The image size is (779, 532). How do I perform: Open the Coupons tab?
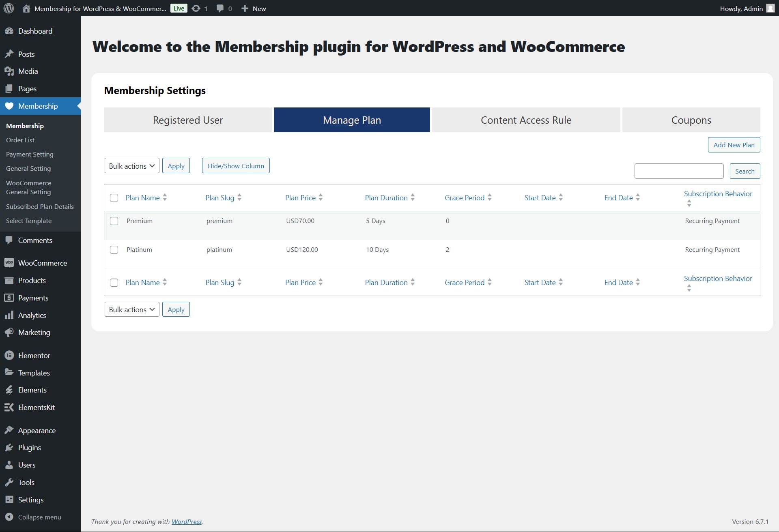pyautogui.click(x=691, y=120)
